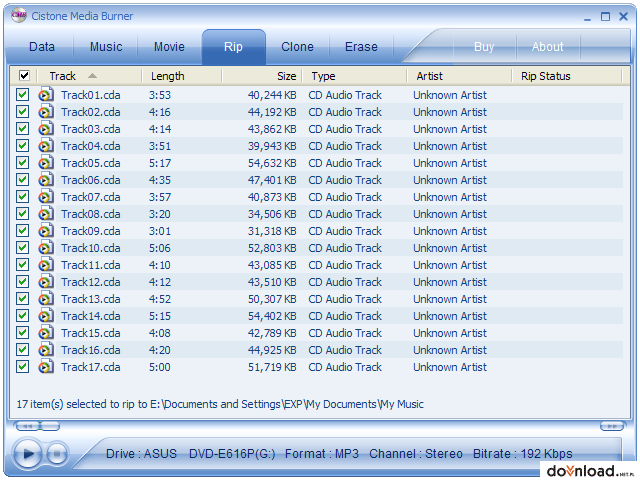Screen dimensions: 640x480
Task: Click the Track15.cda audio file icon
Action: point(46,333)
